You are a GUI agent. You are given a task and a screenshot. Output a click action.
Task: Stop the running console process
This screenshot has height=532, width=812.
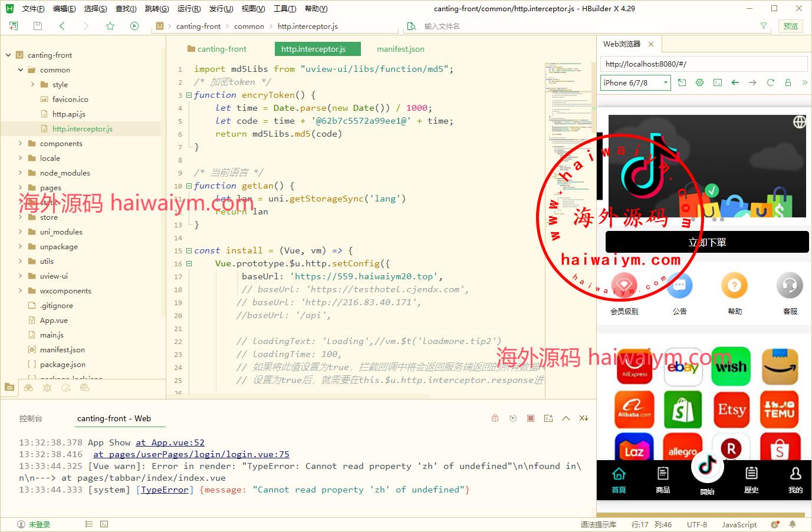pos(531,418)
